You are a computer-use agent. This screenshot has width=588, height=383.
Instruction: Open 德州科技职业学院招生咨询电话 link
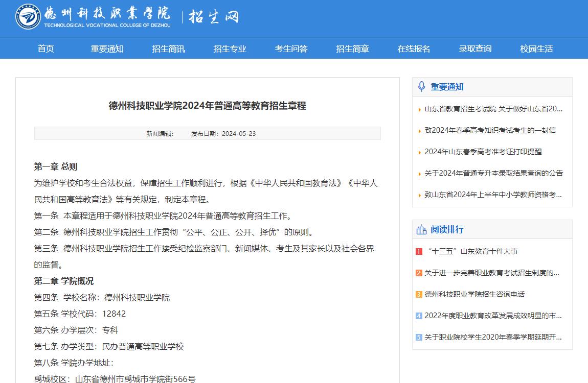coord(475,294)
